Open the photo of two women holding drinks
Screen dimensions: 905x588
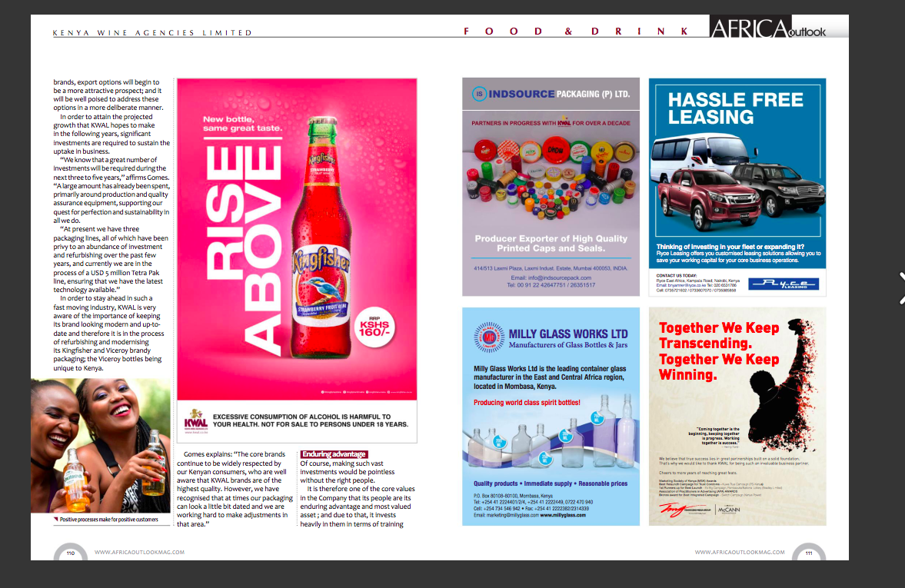(101, 446)
